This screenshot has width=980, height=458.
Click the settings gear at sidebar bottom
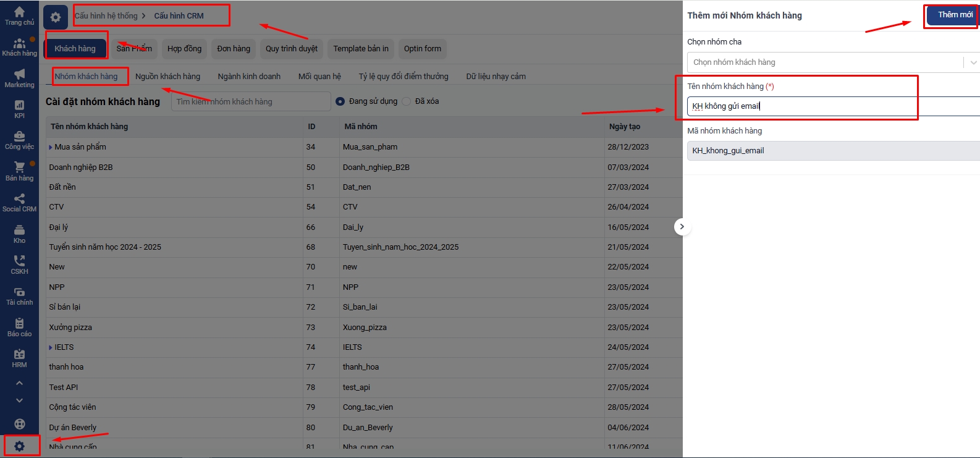tap(19, 446)
